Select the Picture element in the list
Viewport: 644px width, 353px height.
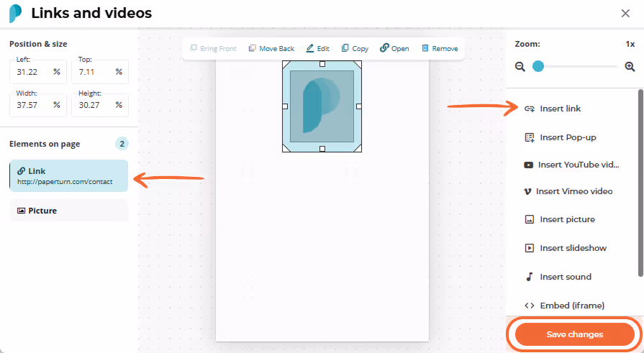pyautogui.click(x=68, y=211)
